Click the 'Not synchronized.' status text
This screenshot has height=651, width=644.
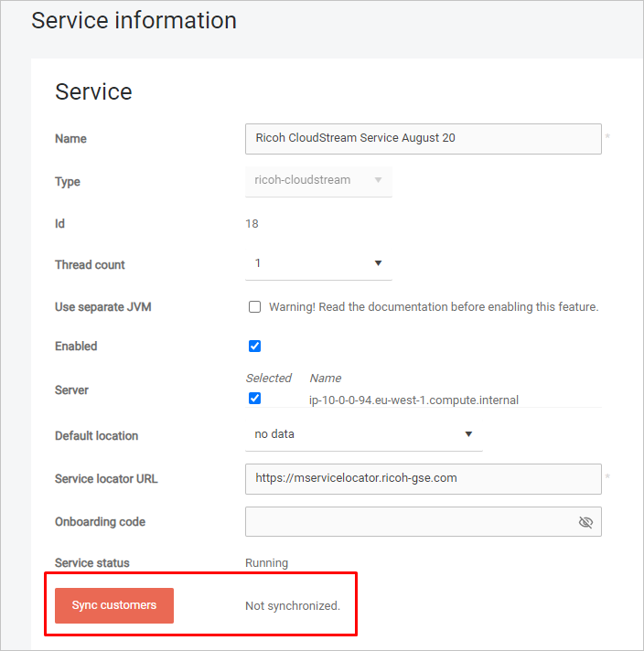[293, 605]
